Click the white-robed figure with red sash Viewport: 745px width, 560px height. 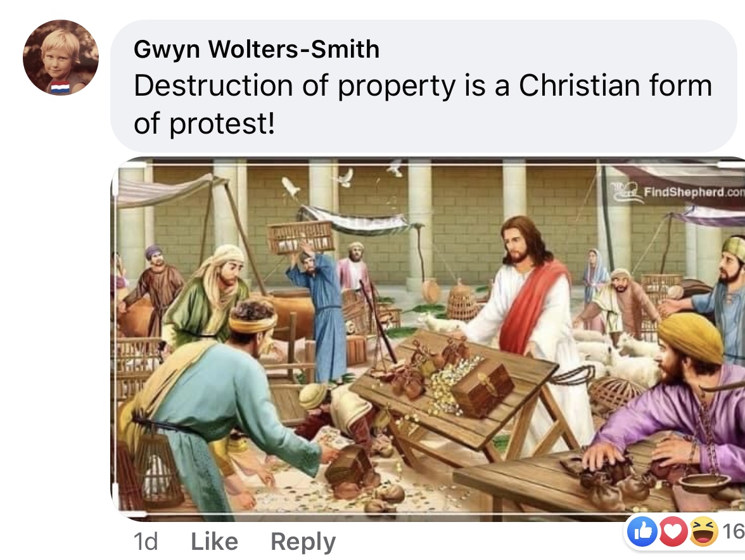click(x=528, y=323)
